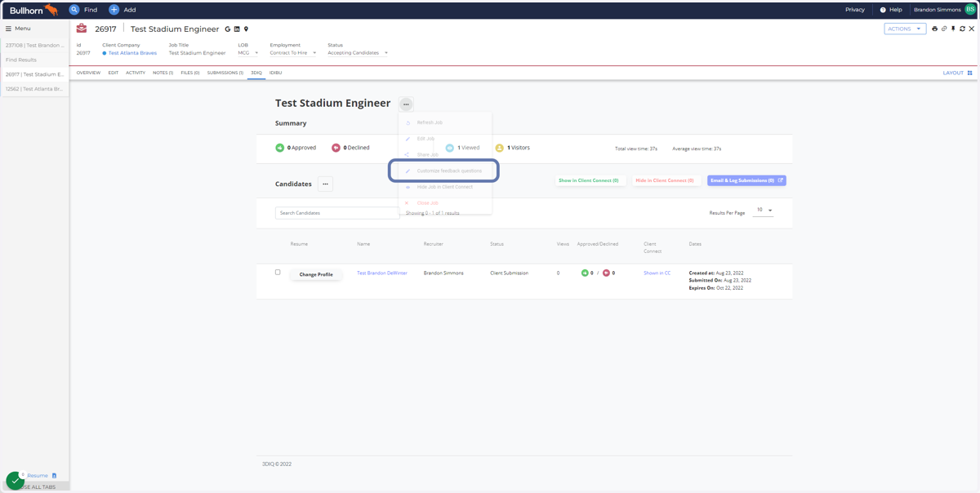Open the Employment dropdown showing Contract To Hire
The width and height of the screenshot is (980, 493).
(x=293, y=53)
